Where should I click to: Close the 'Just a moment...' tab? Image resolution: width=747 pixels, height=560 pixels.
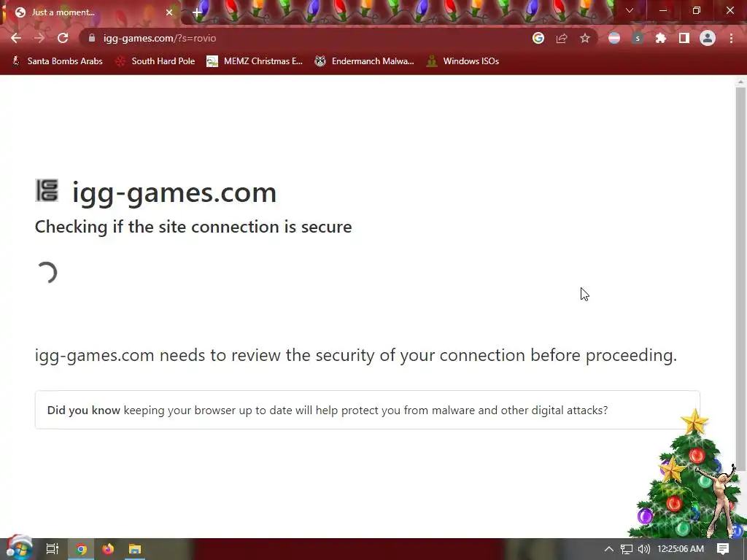(x=169, y=12)
